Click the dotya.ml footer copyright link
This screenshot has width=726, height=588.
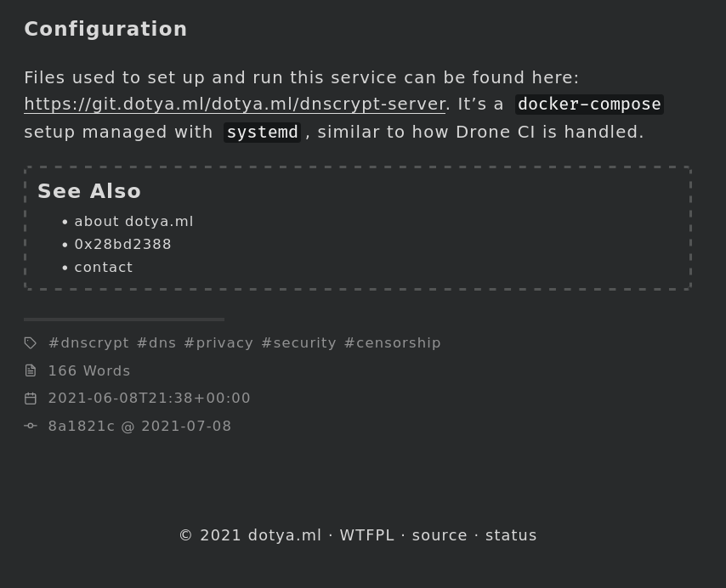tap(284, 535)
